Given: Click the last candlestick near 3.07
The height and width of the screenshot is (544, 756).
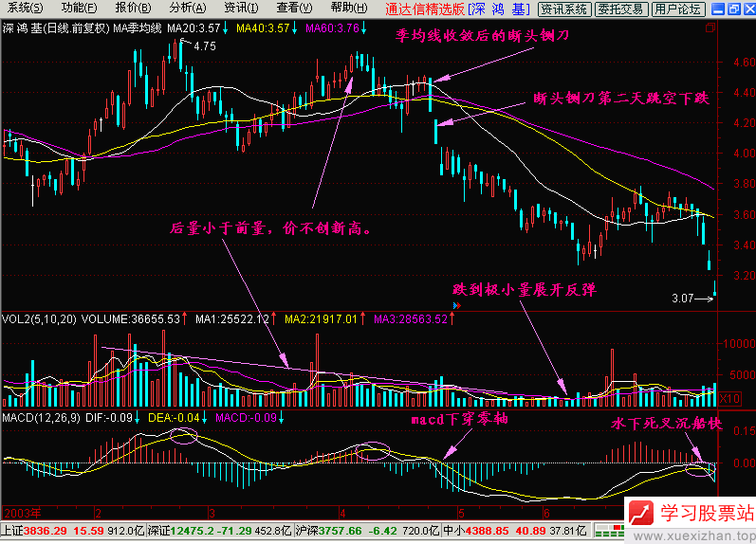Looking at the screenshot, I should 714,288.
